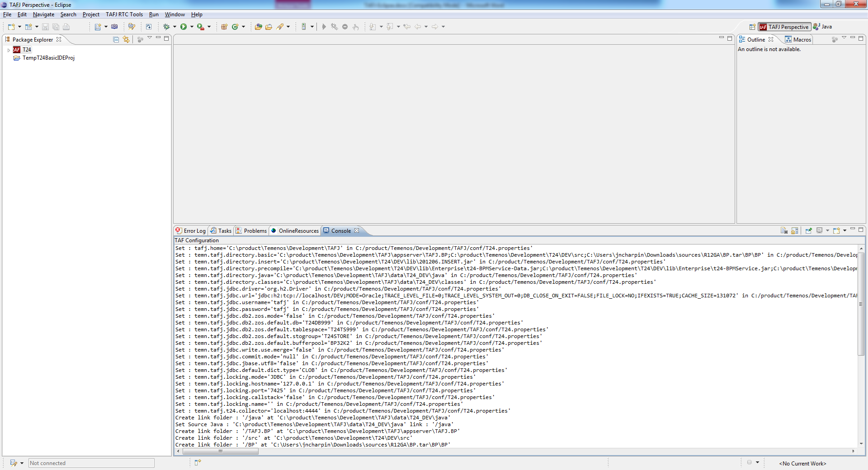Switch to the Java perspective
The image size is (868, 470).
click(x=823, y=27)
